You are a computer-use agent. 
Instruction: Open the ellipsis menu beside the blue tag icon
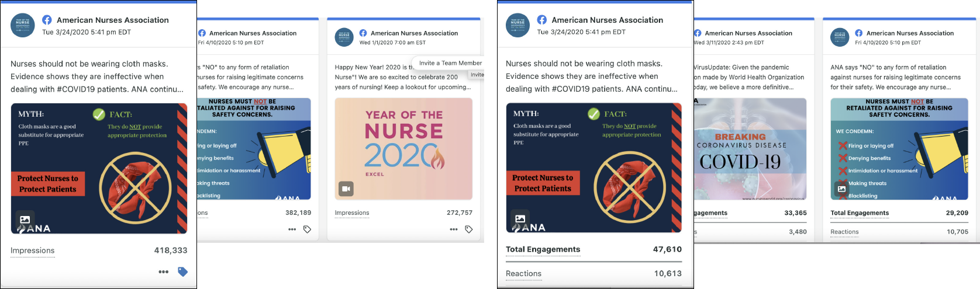[x=164, y=271]
